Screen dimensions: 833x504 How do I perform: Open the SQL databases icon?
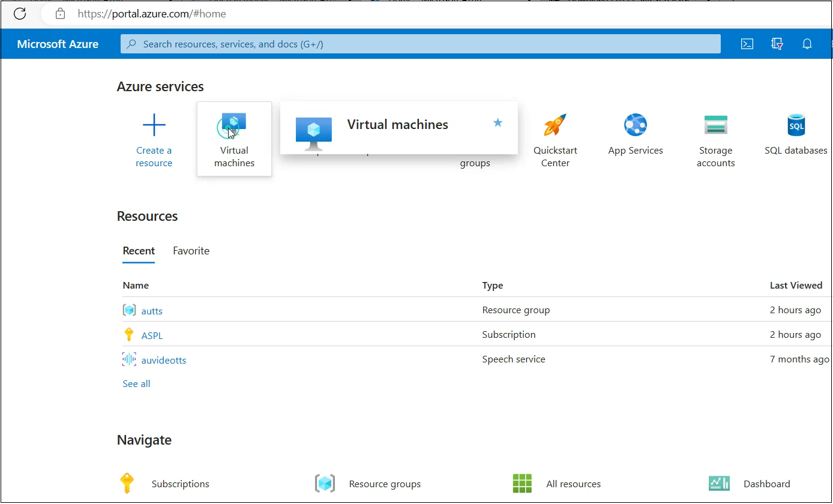(796, 125)
